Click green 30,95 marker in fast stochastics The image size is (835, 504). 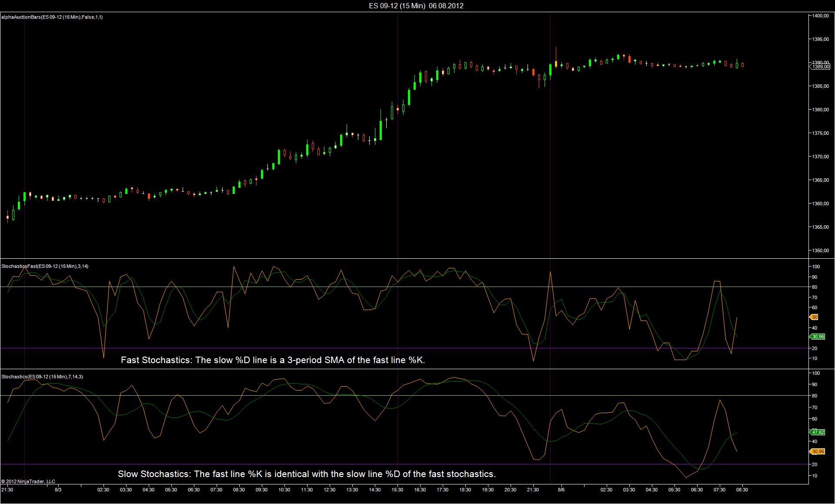(x=817, y=337)
